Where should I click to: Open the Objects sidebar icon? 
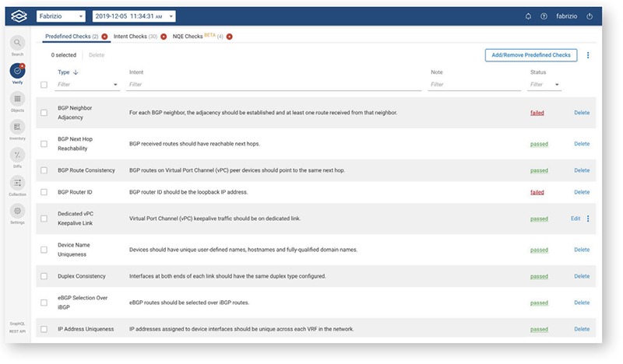point(17,100)
